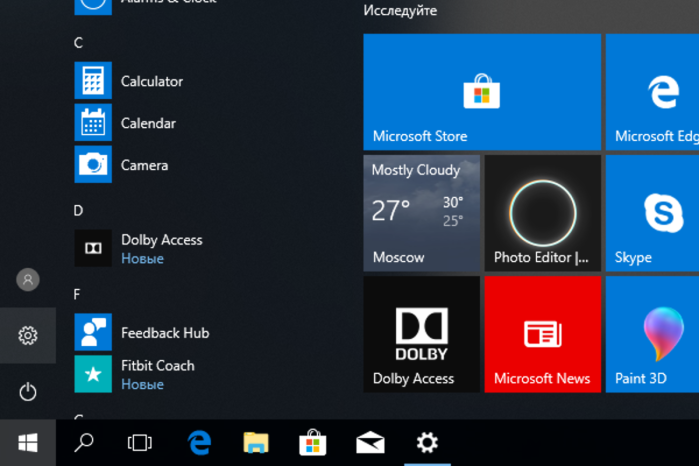Open the Microsoft Edge tile
The height and width of the screenshot is (466, 699).
pos(652,92)
